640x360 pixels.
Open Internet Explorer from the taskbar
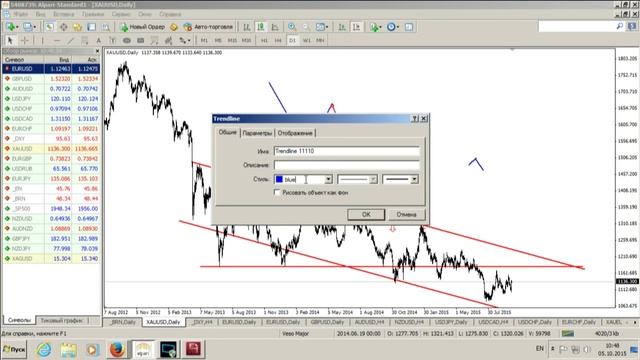pyautogui.click(x=44, y=349)
